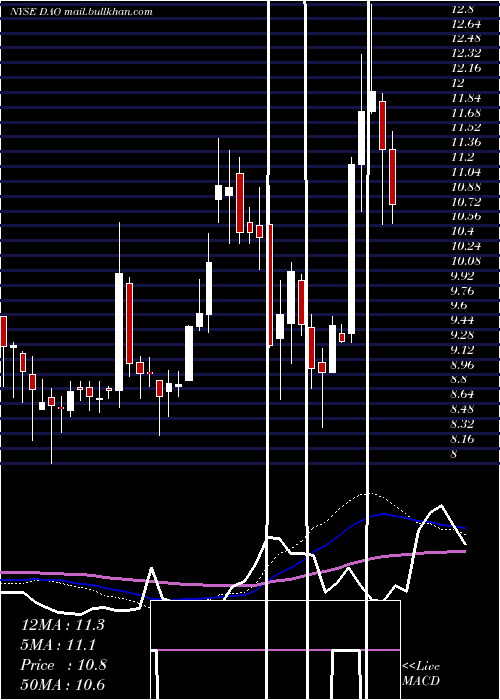The width and height of the screenshot is (500, 700).
Task: Click the 9.6 price axis label
Action: (459, 305)
